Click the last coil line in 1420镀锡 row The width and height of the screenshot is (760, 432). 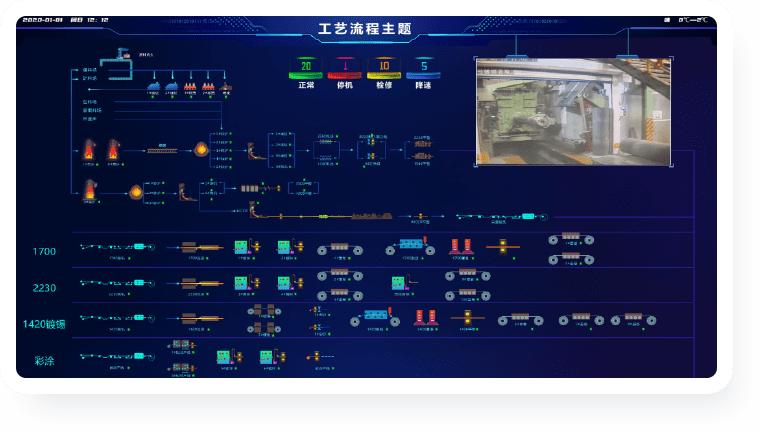[x=633, y=319]
